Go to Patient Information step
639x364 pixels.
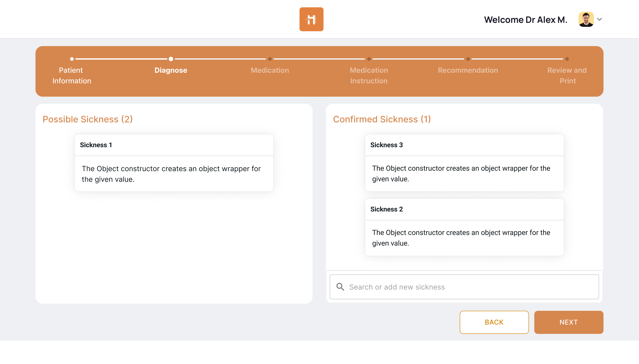coord(72,75)
